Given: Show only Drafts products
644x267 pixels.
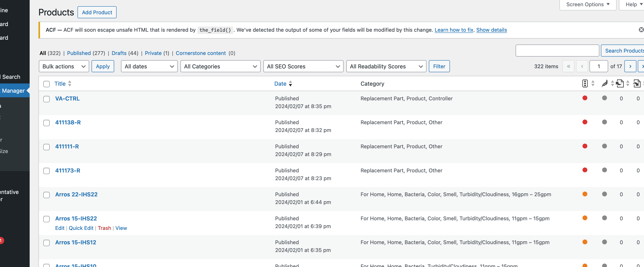Looking at the screenshot, I should tap(119, 53).
